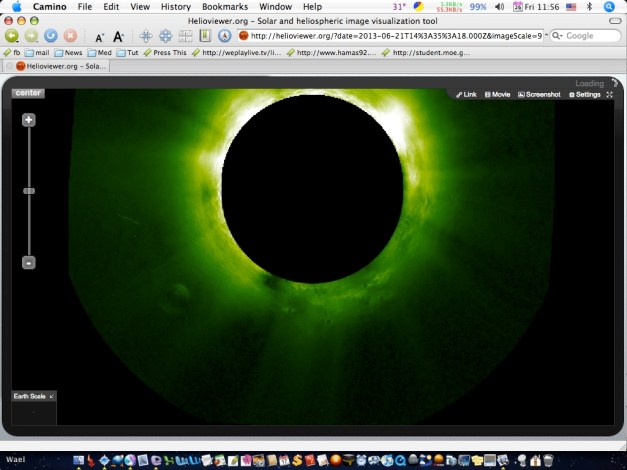Click the Link button in Helioviewer

pos(466,94)
